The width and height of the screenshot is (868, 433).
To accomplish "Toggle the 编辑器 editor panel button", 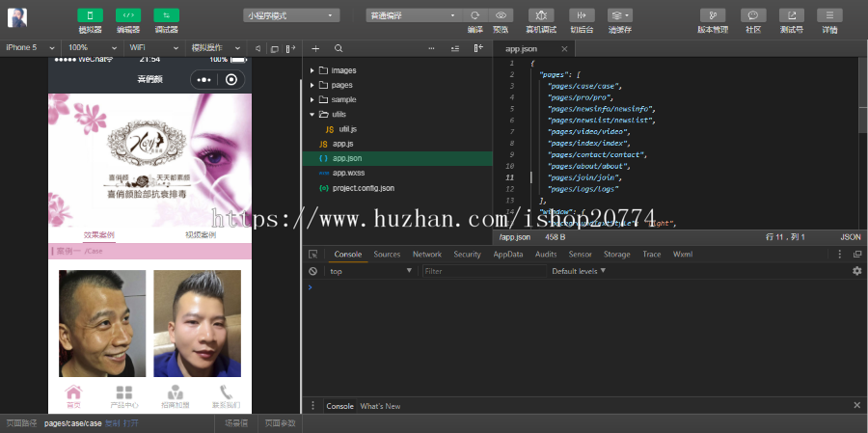I will 127,15.
